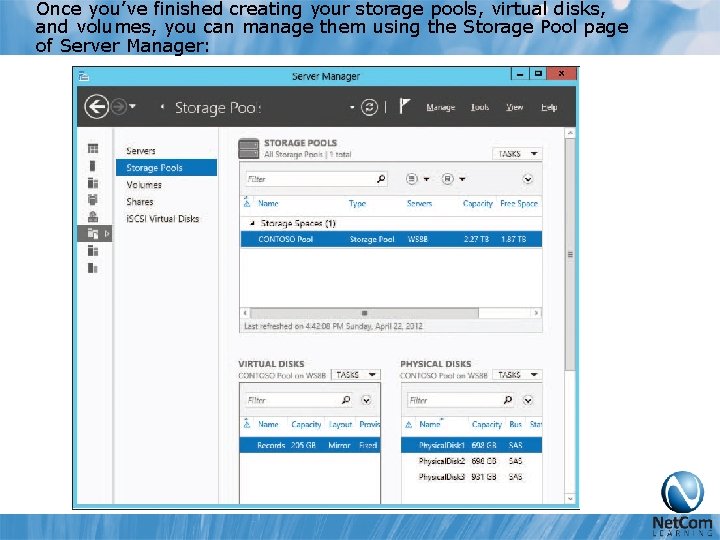This screenshot has width=720, height=540.
Task: Sort storage pools by Free Space column
Action: (x=518, y=203)
